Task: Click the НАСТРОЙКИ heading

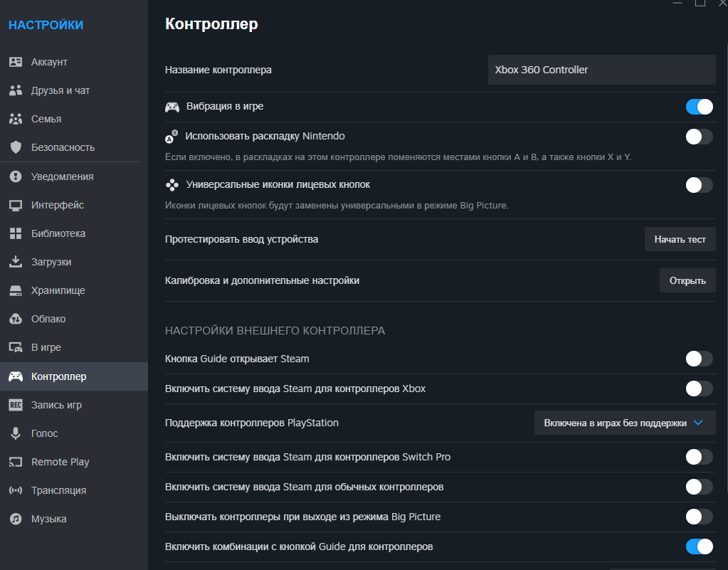Action: [x=46, y=25]
